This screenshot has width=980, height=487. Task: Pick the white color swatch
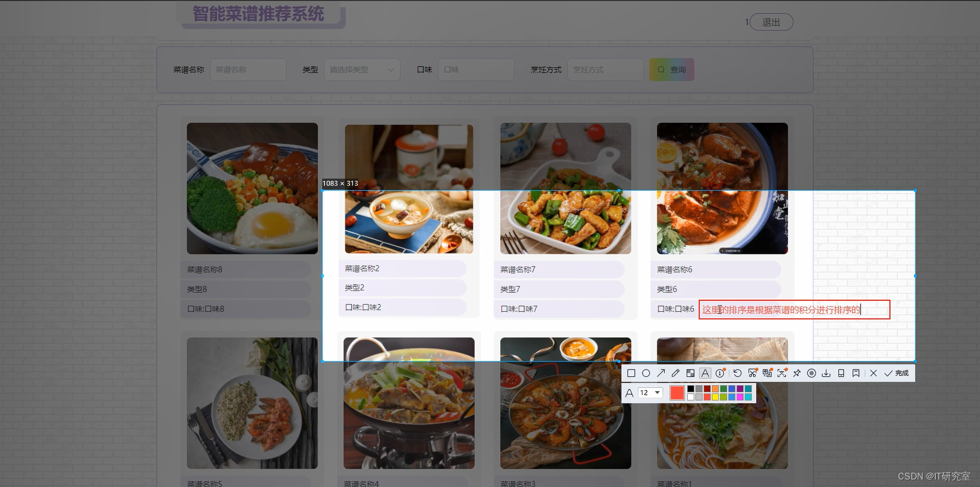point(691,396)
